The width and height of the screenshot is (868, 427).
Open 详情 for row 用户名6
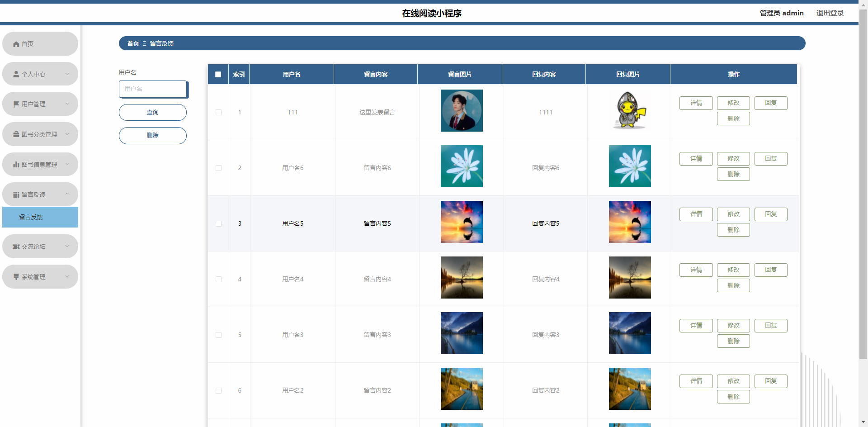tap(696, 159)
